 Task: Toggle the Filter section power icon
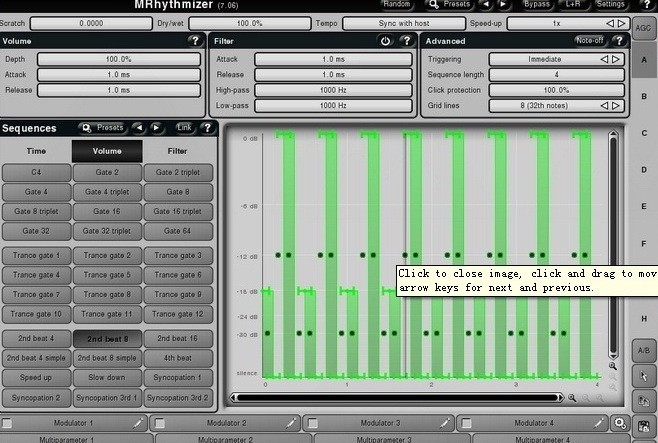pos(385,41)
